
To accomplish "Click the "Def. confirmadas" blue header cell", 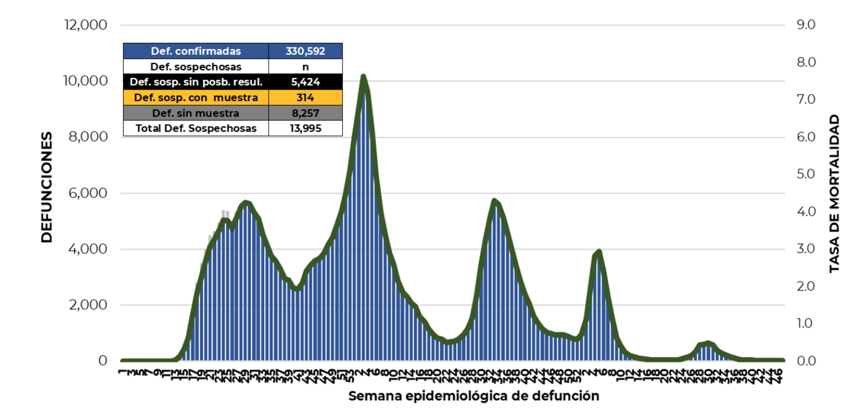I will [x=195, y=51].
